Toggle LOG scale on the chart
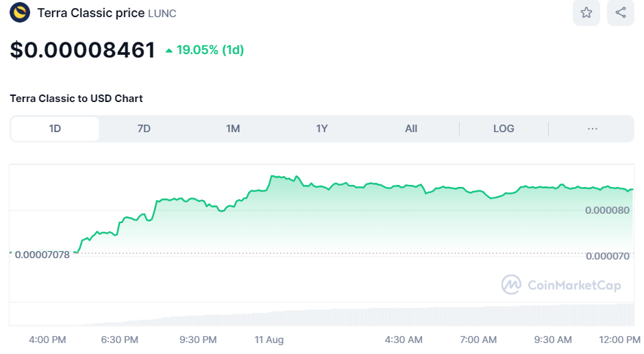 pyautogui.click(x=504, y=129)
